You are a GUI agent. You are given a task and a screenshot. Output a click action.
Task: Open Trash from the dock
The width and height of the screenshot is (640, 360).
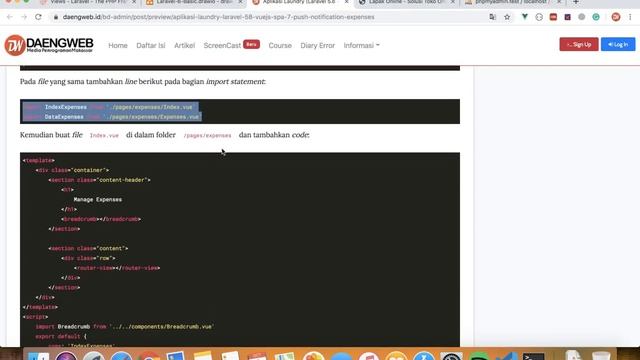(x=601, y=356)
